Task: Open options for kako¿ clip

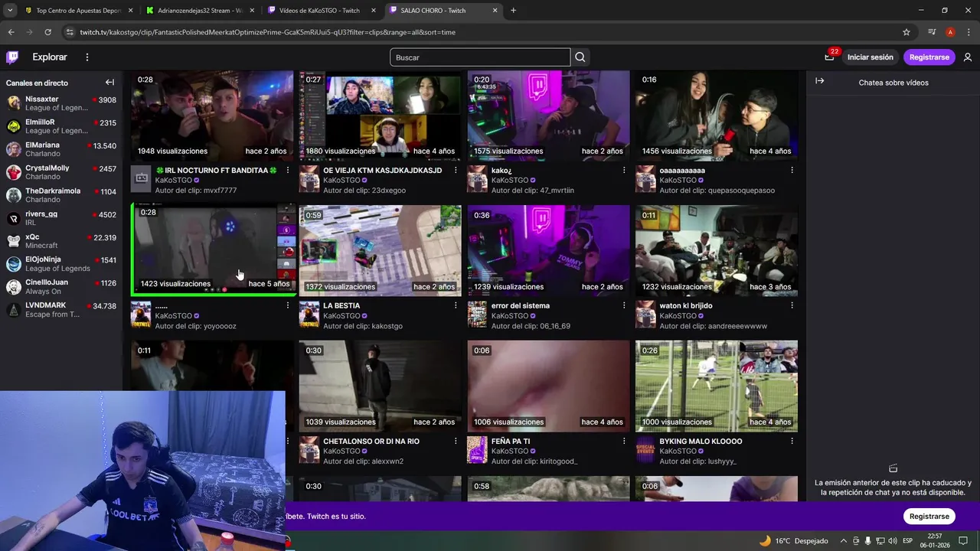Action: tap(624, 171)
